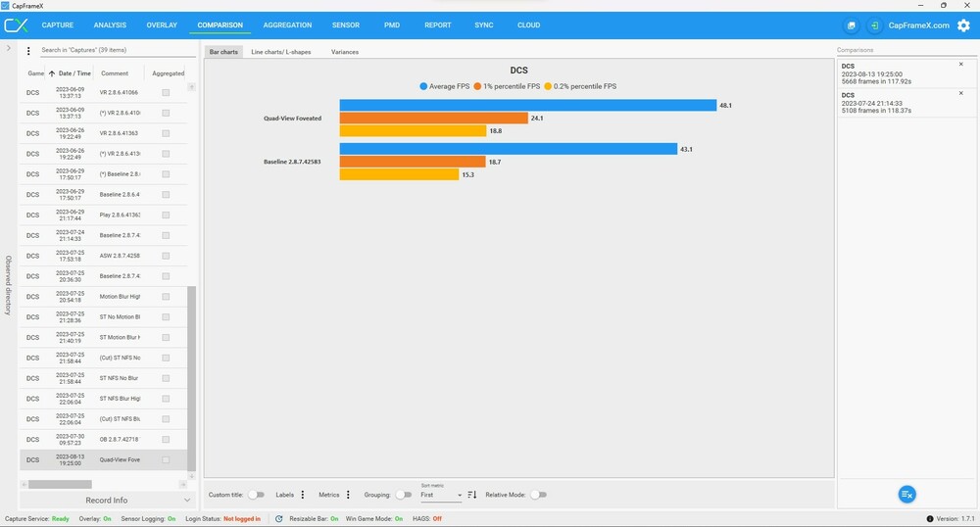Open the SYNC tab
Image resolution: width=980 pixels, height=527 pixels.
484,25
